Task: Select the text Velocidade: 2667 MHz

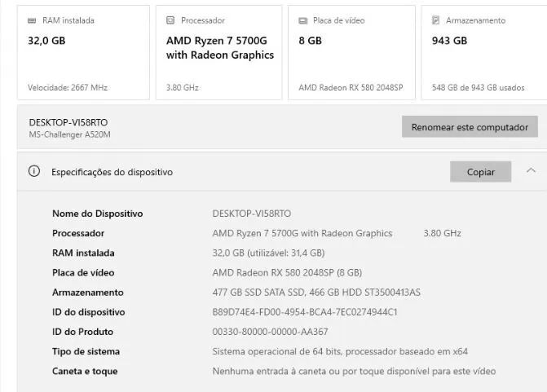Action: pyautogui.click(x=68, y=87)
